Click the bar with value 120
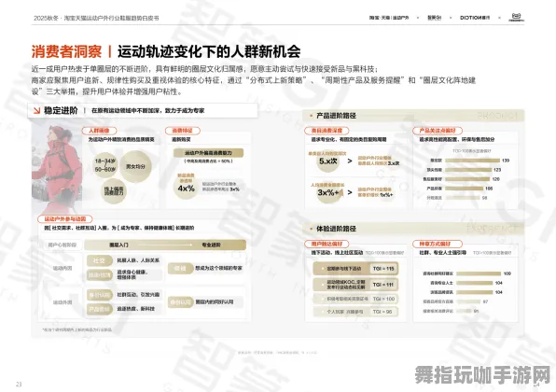 467,179
